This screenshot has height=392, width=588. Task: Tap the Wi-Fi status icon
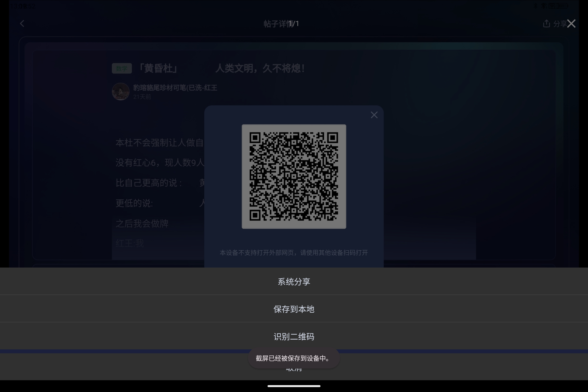[x=543, y=6]
